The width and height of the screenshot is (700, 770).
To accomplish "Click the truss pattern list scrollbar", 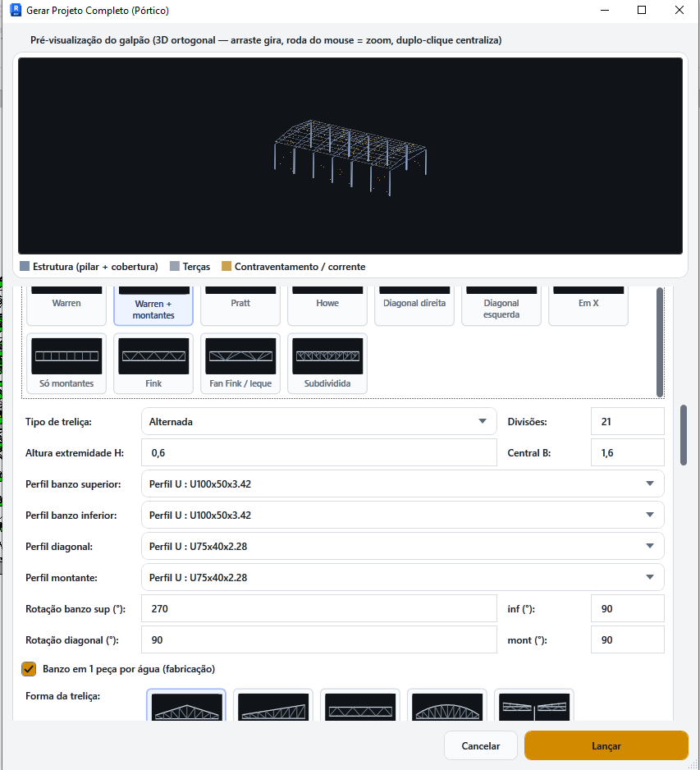I will pyautogui.click(x=661, y=342).
